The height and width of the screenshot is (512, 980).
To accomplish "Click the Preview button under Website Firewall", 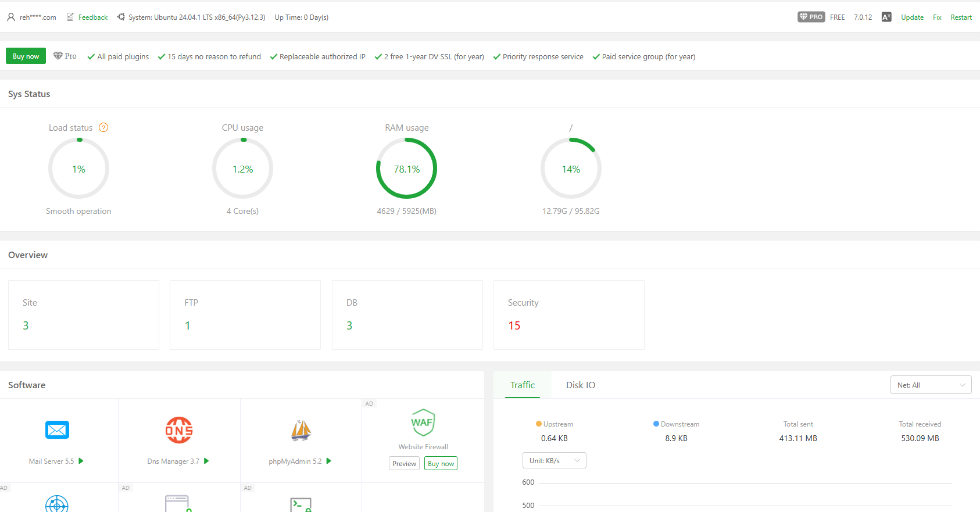I will [404, 463].
